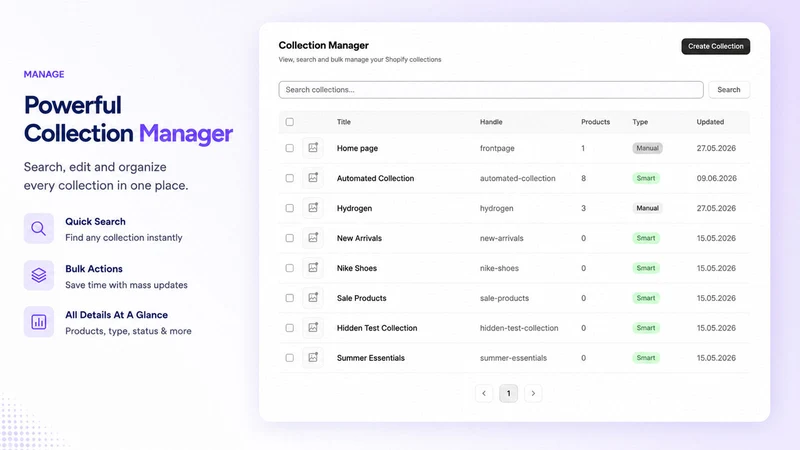Select the Nike Shoes row checkbox
This screenshot has height=450, width=800.
[290, 268]
